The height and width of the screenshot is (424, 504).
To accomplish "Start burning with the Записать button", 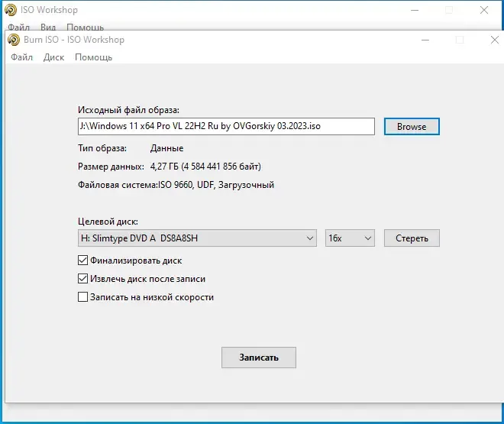I will click(x=258, y=358).
